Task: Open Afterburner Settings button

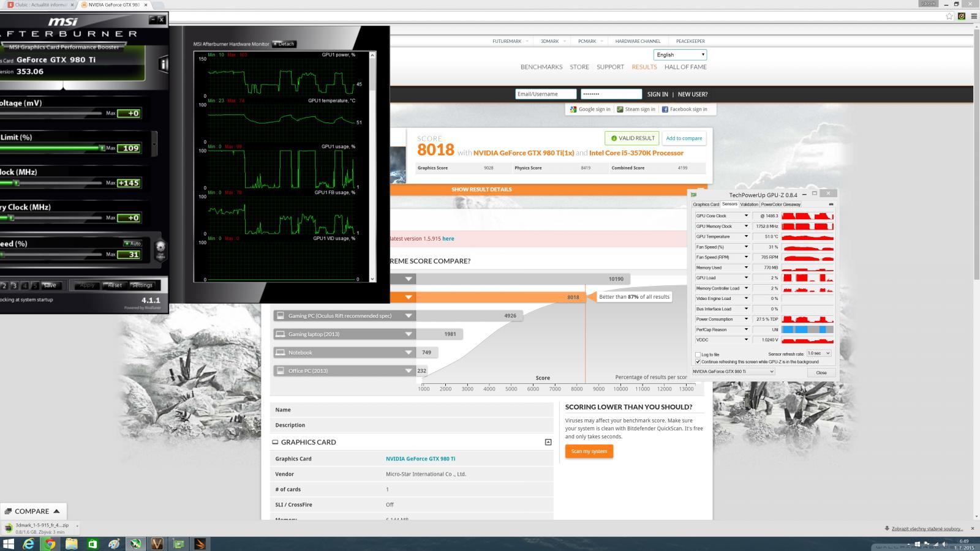Action: (141, 285)
